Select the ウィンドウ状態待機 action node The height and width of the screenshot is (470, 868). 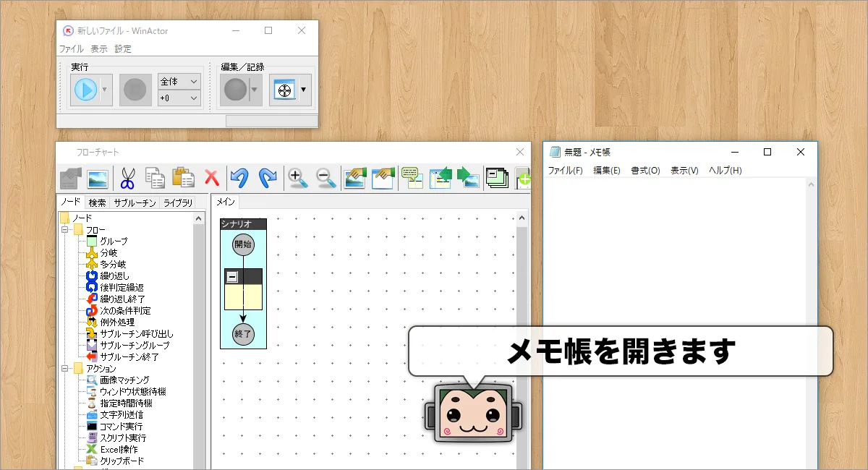133,392
